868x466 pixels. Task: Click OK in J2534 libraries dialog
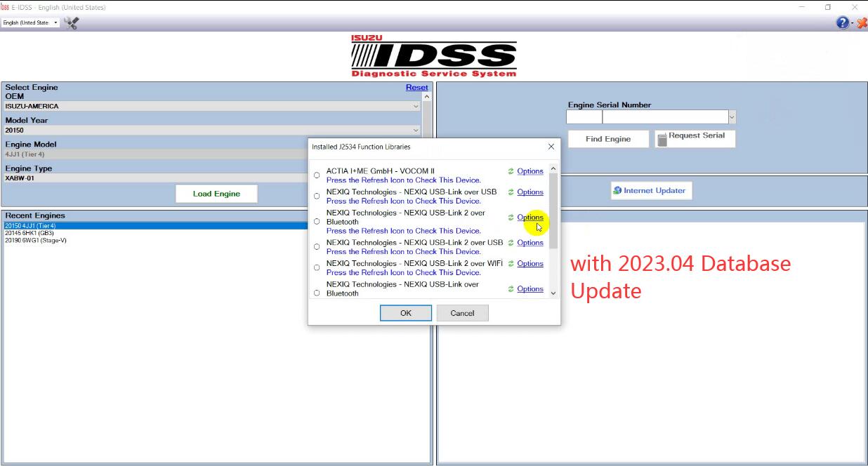point(406,313)
